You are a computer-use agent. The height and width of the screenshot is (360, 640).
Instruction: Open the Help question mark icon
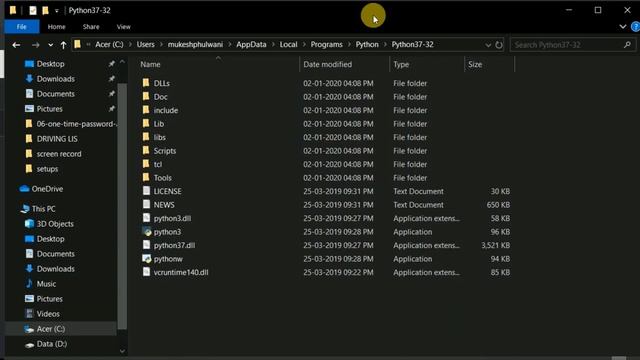click(636, 27)
